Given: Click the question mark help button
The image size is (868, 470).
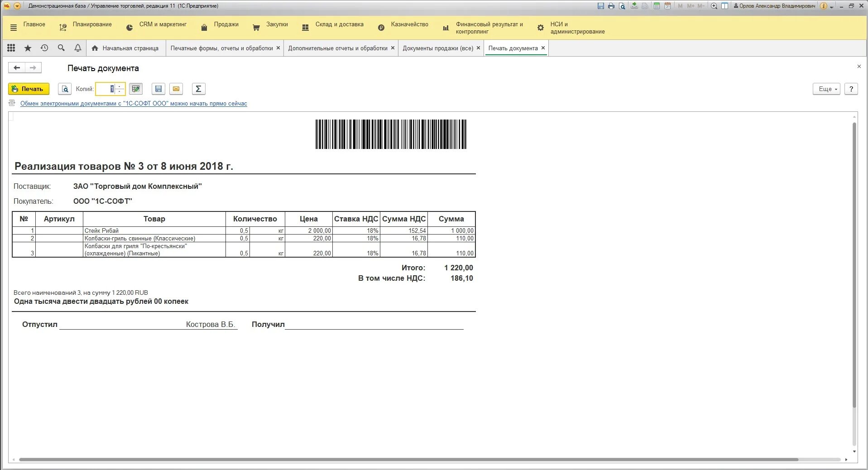Looking at the screenshot, I should 851,89.
